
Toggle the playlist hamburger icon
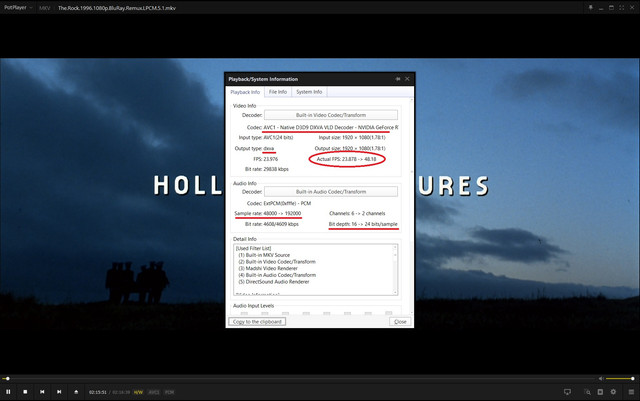(631, 392)
